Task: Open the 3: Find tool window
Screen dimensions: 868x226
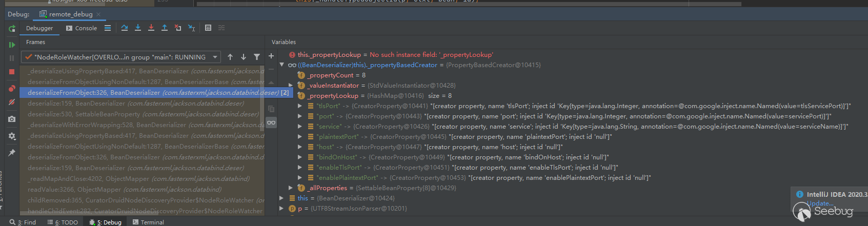Action: click(x=23, y=222)
